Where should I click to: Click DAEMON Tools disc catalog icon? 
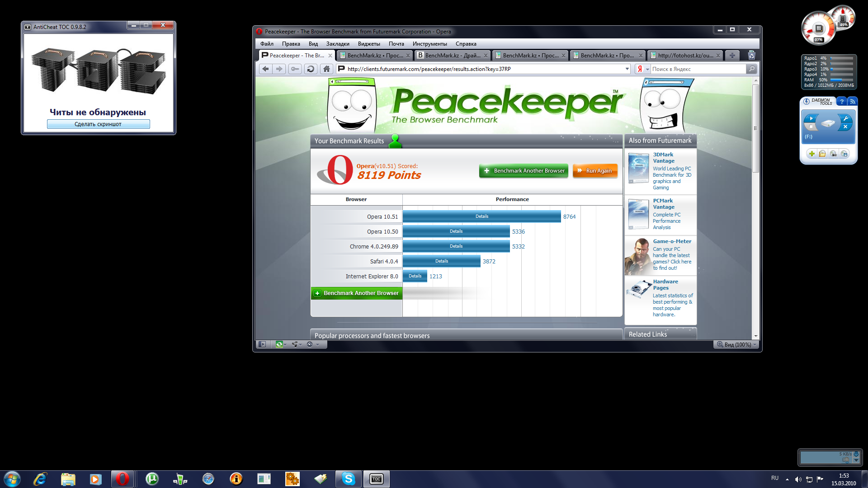[844, 154]
